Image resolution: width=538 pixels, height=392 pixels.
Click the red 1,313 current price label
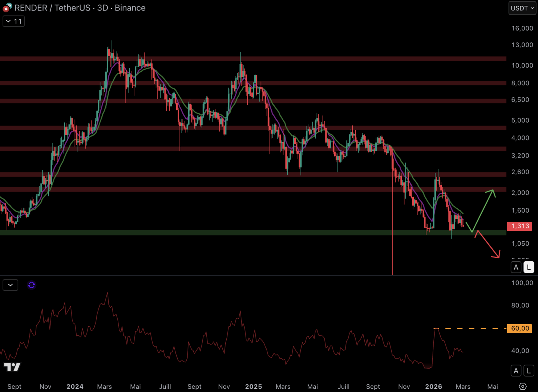click(x=519, y=226)
